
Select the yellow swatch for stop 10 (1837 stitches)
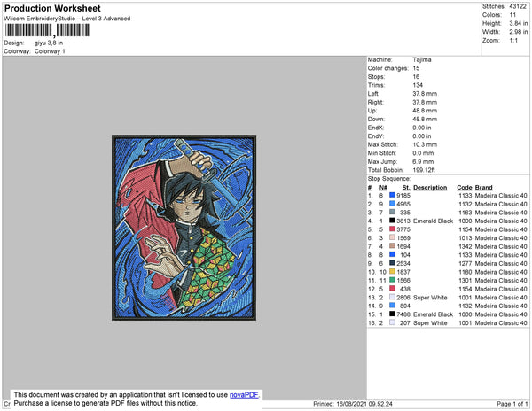(x=392, y=271)
